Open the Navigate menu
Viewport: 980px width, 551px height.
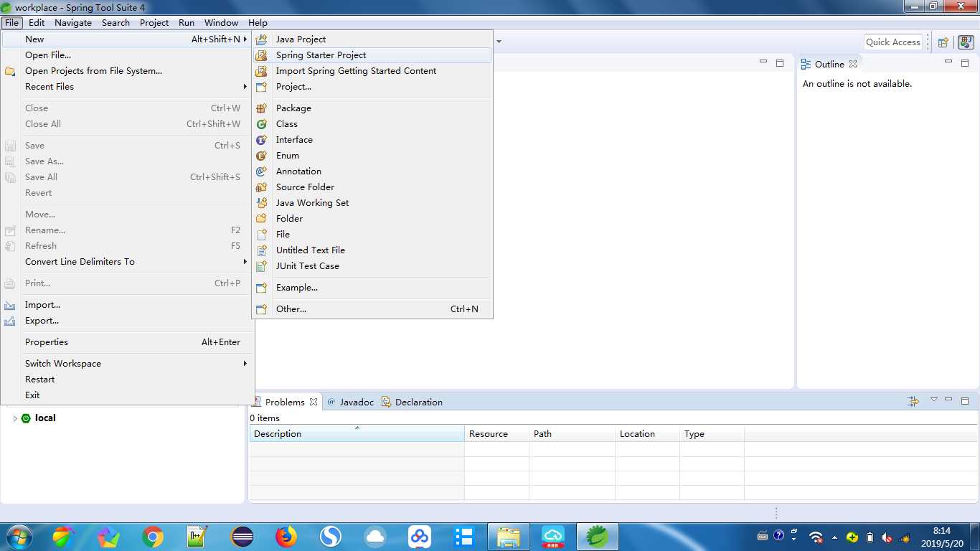point(73,22)
